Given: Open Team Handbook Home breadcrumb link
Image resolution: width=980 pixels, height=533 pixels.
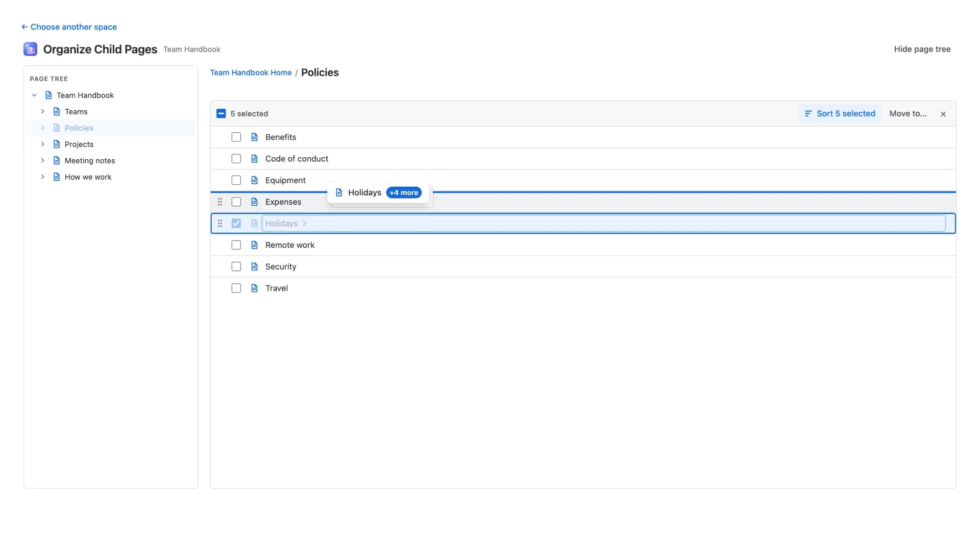Looking at the screenshot, I should coord(251,73).
